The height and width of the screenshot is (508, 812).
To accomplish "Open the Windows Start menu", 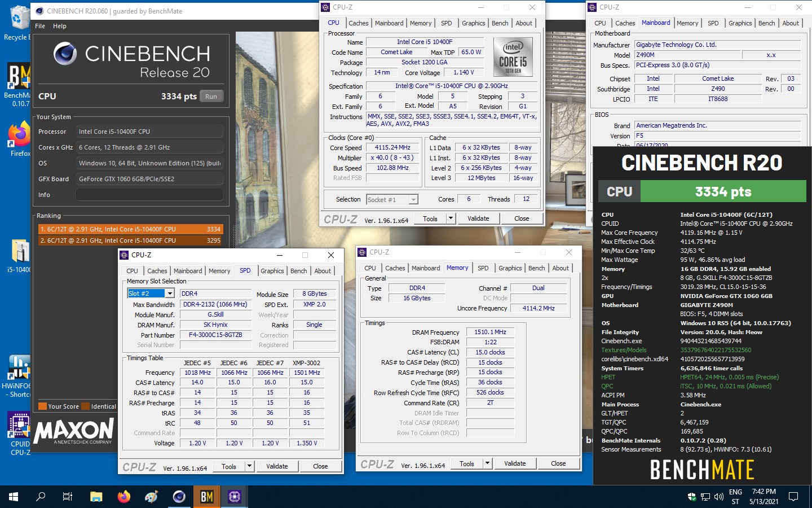I will 14,497.
